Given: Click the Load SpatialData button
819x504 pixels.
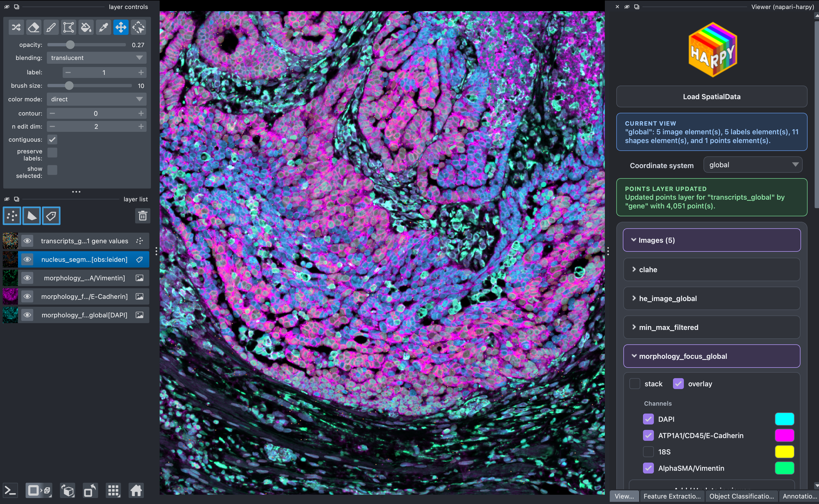Looking at the screenshot, I should click(712, 97).
